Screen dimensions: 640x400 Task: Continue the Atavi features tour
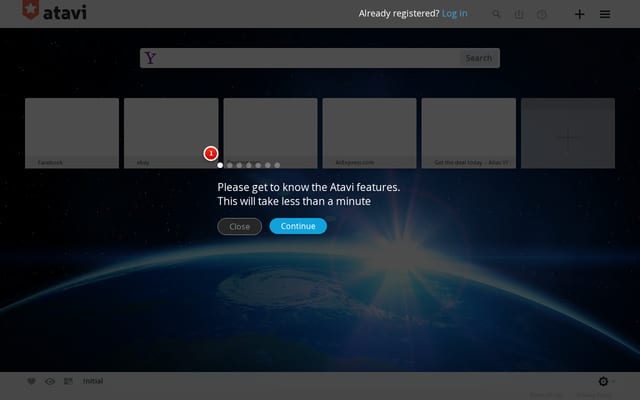pos(298,226)
